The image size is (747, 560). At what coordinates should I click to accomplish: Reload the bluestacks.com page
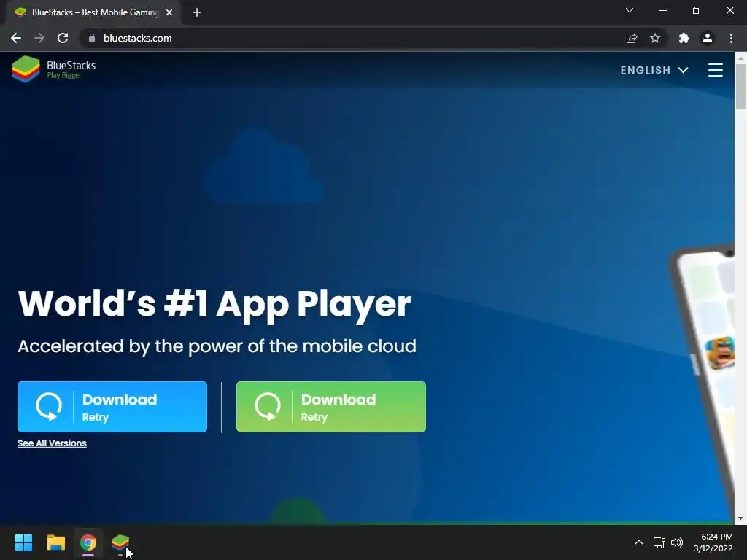pos(63,38)
